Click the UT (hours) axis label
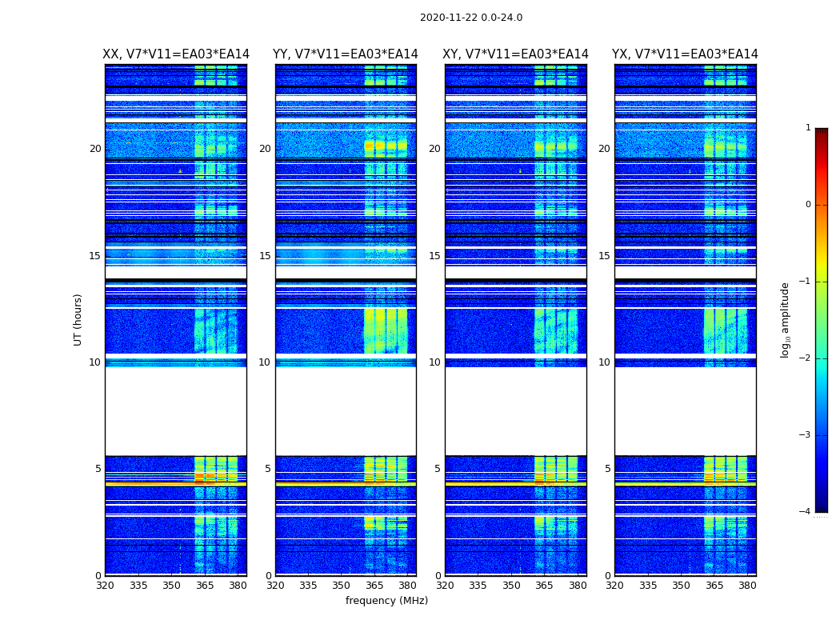Image resolution: width=840 pixels, height=640 pixels. (78, 320)
